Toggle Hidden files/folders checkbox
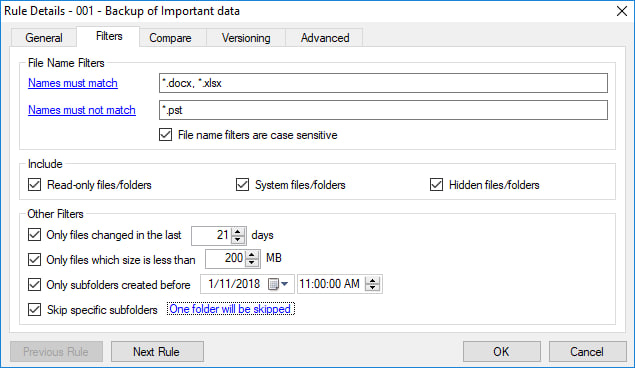The image size is (635, 368). pos(436,185)
